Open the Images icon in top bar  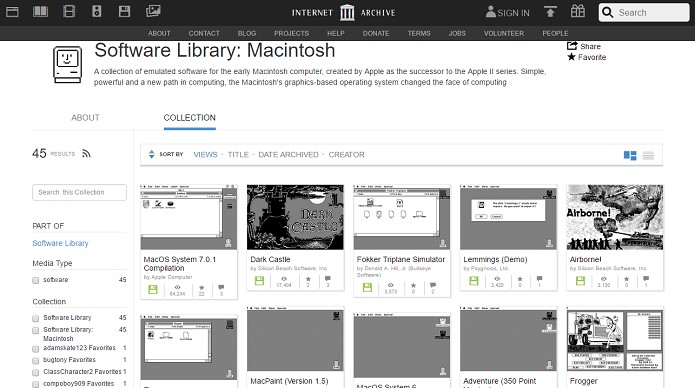tap(153, 11)
